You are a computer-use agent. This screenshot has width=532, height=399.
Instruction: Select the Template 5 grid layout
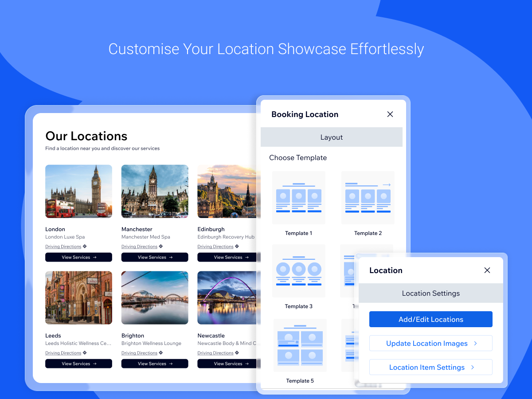(300, 345)
